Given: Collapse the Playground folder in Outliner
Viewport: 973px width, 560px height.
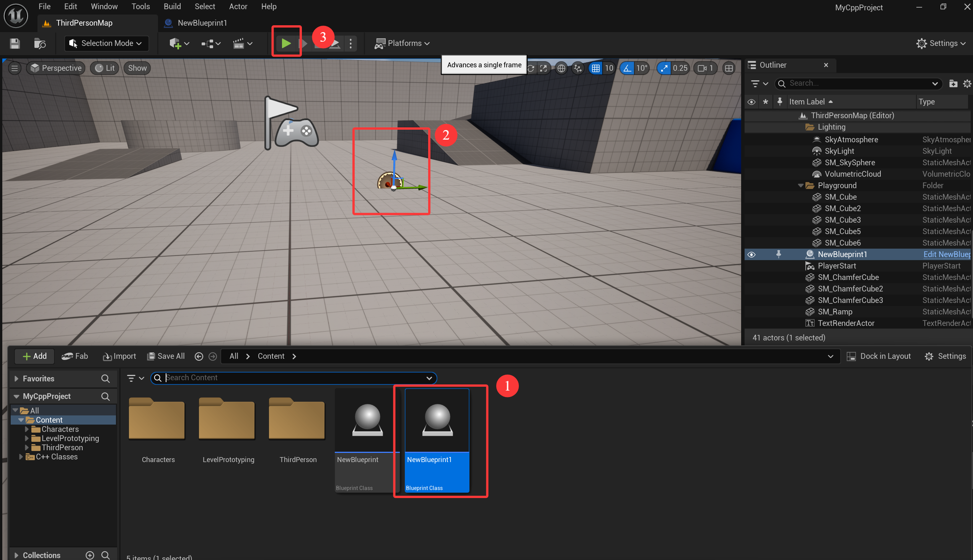Looking at the screenshot, I should pyautogui.click(x=800, y=186).
